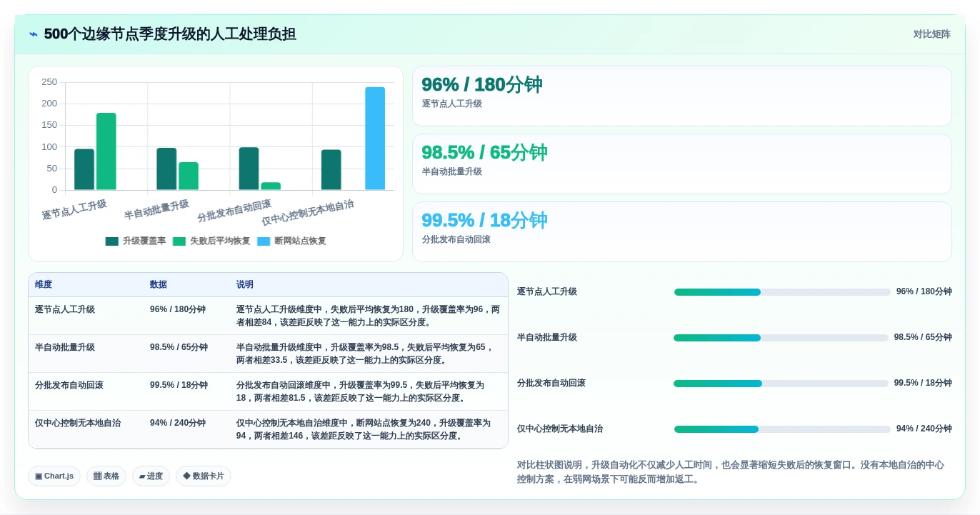Click the 98.5% / 65分钟 data card
The height and width of the screenshot is (515, 980).
tap(682, 164)
